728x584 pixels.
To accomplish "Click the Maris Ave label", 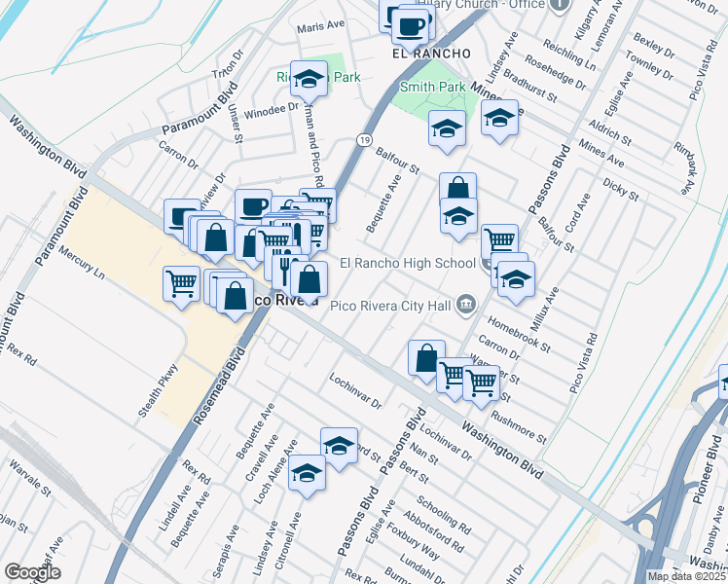I will click(321, 26).
